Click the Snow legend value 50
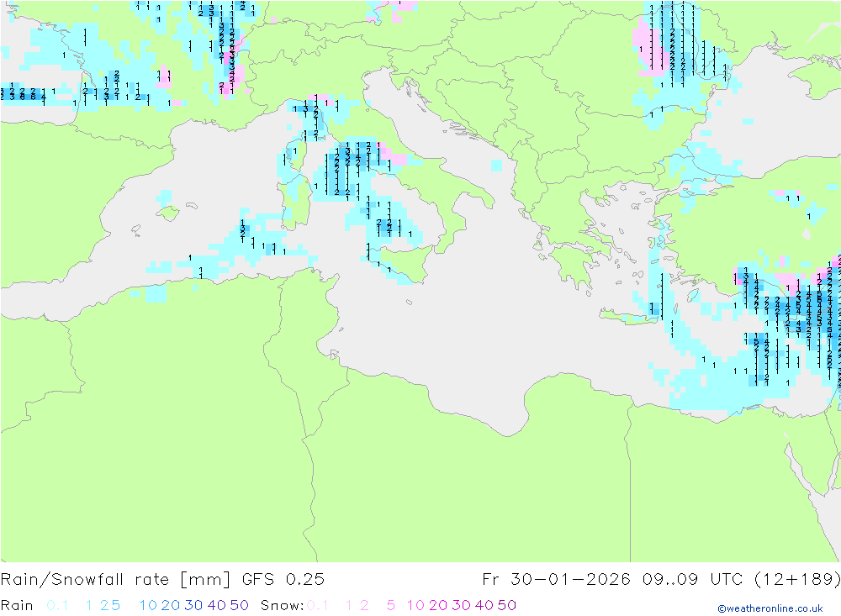This screenshot has width=841, height=616. coord(507,605)
